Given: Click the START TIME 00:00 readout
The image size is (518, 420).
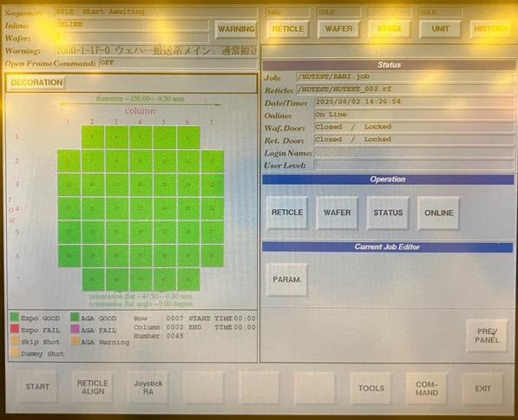Looking at the screenshot, I should coord(222,318).
